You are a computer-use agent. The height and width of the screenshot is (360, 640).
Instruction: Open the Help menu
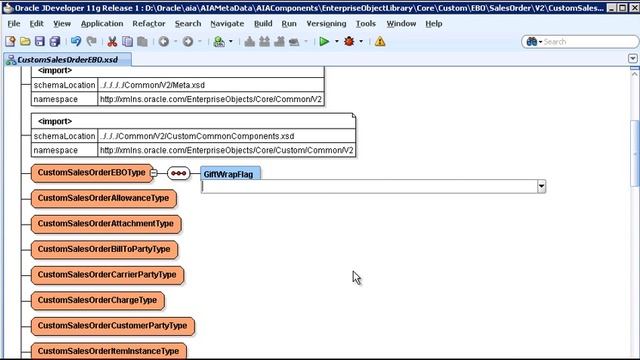click(433, 24)
